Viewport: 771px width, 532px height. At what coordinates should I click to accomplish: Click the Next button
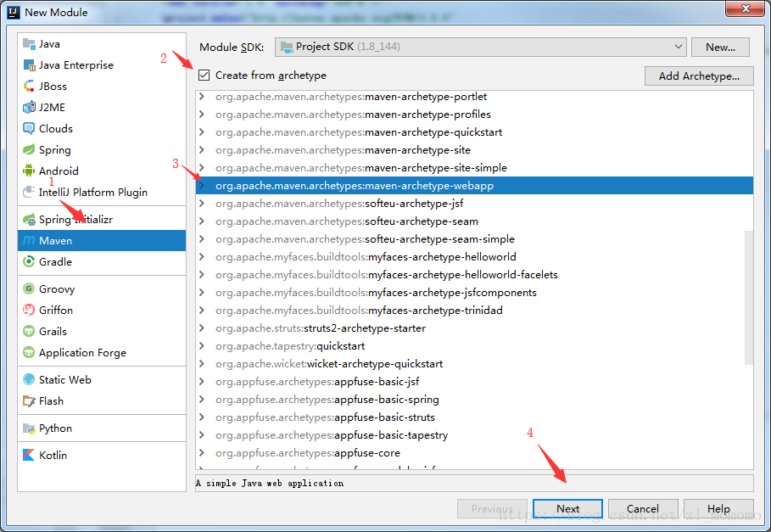point(568,509)
